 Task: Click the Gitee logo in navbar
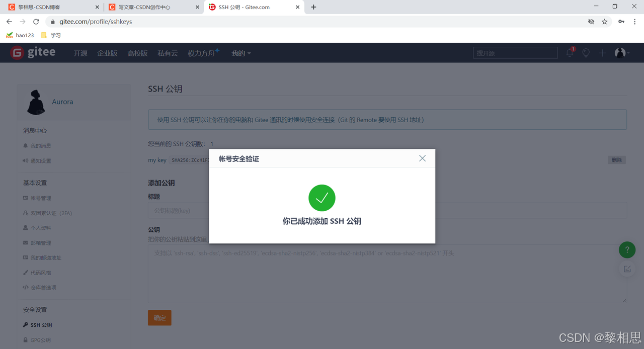[33, 53]
